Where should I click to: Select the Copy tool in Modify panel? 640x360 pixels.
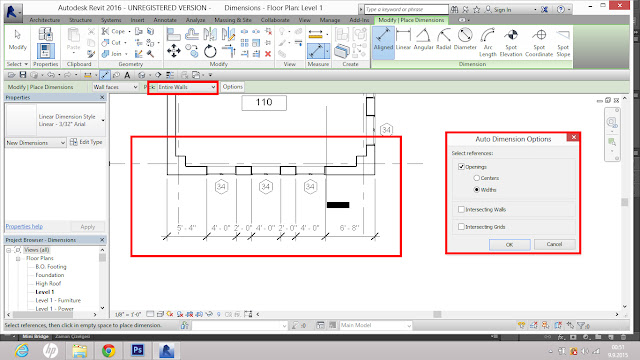pos(192,51)
